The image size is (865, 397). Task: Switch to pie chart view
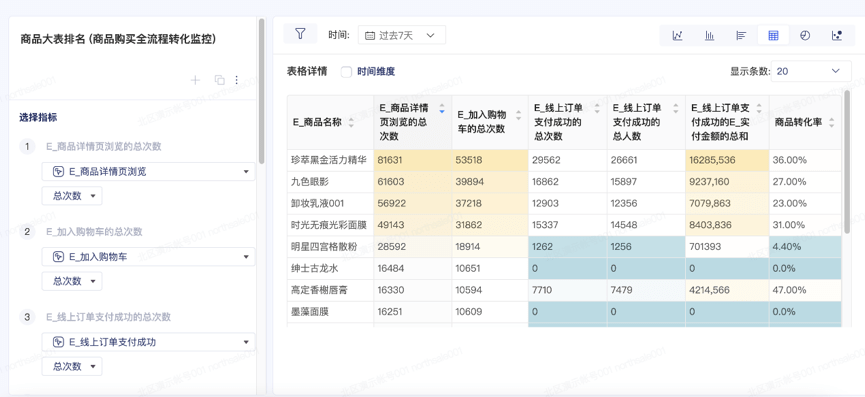point(805,35)
